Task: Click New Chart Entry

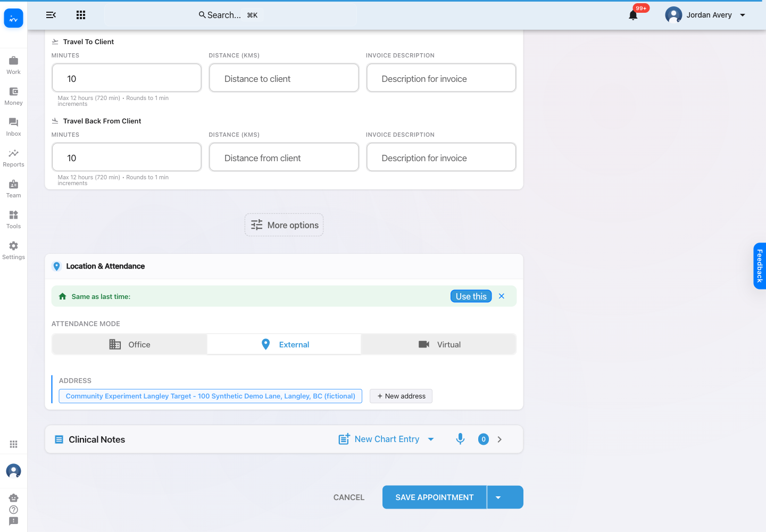Action: (379, 439)
